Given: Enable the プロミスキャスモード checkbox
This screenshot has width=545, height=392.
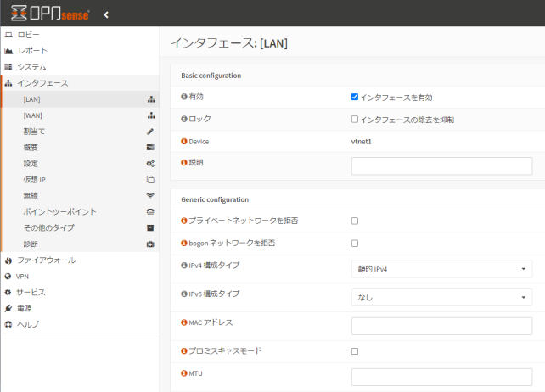Looking at the screenshot, I should 355,351.
